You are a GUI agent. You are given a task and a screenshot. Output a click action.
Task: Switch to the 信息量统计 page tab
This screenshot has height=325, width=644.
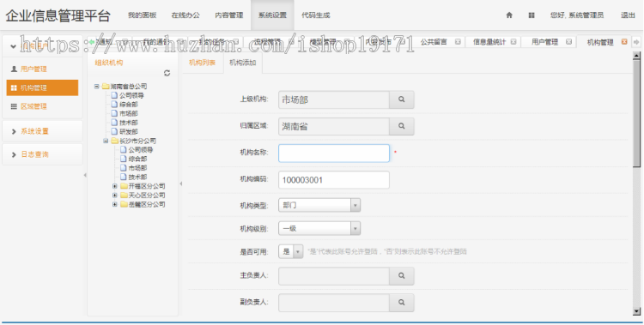click(x=489, y=42)
